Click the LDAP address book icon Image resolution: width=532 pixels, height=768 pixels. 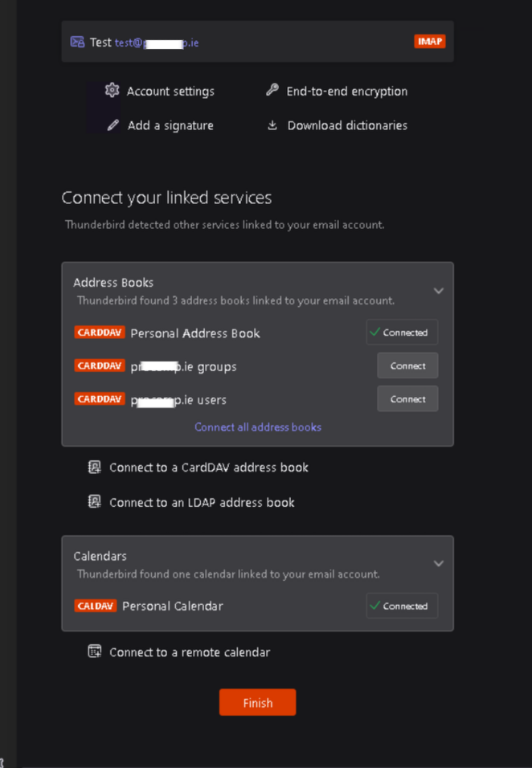pos(94,501)
